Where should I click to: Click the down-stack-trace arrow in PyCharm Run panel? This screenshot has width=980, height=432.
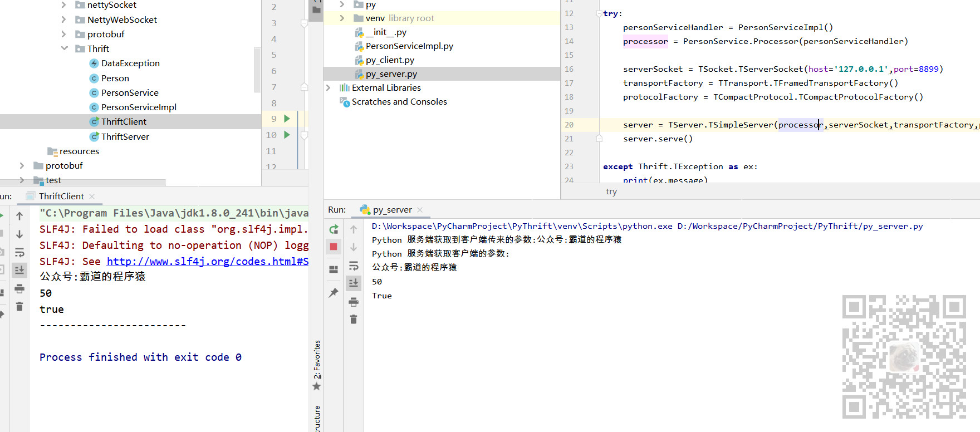pyautogui.click(x=354, y=247)
